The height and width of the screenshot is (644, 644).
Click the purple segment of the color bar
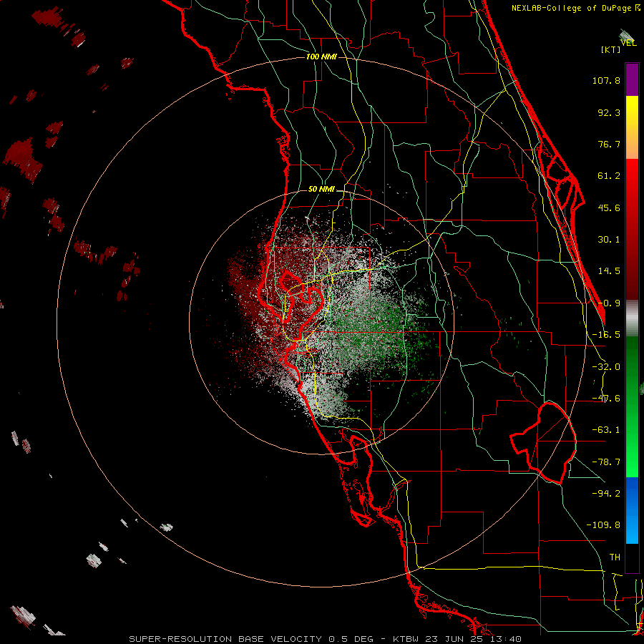pyautogui.click(x=632, y=79)
